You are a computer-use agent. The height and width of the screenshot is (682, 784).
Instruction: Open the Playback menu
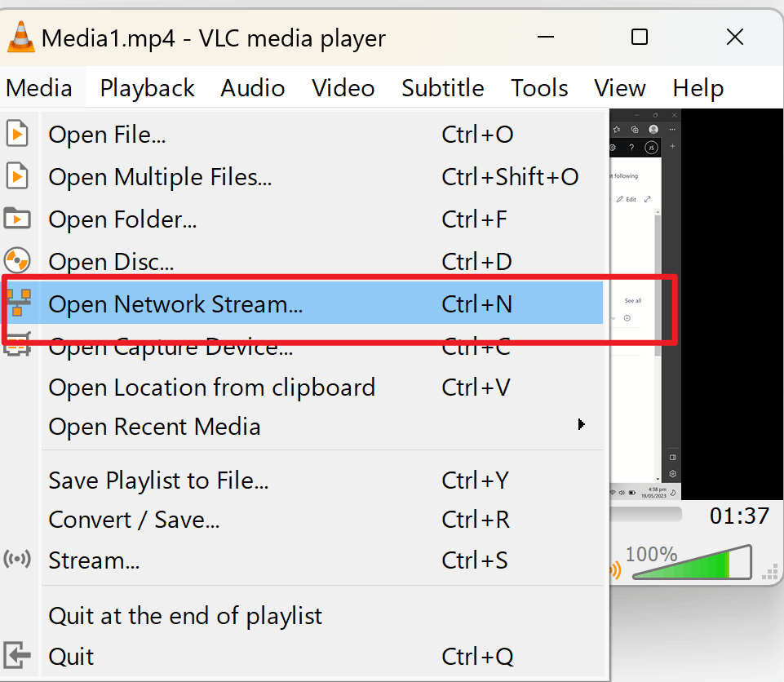(x=146, y=87)
